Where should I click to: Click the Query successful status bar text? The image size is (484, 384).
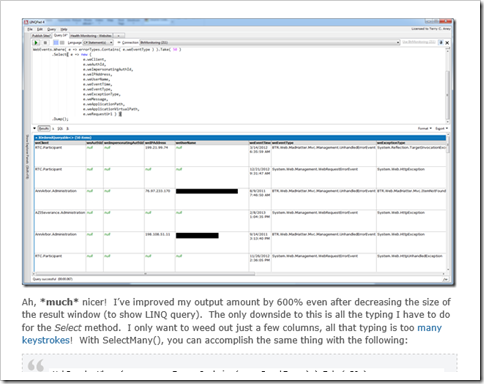[53, 279]
